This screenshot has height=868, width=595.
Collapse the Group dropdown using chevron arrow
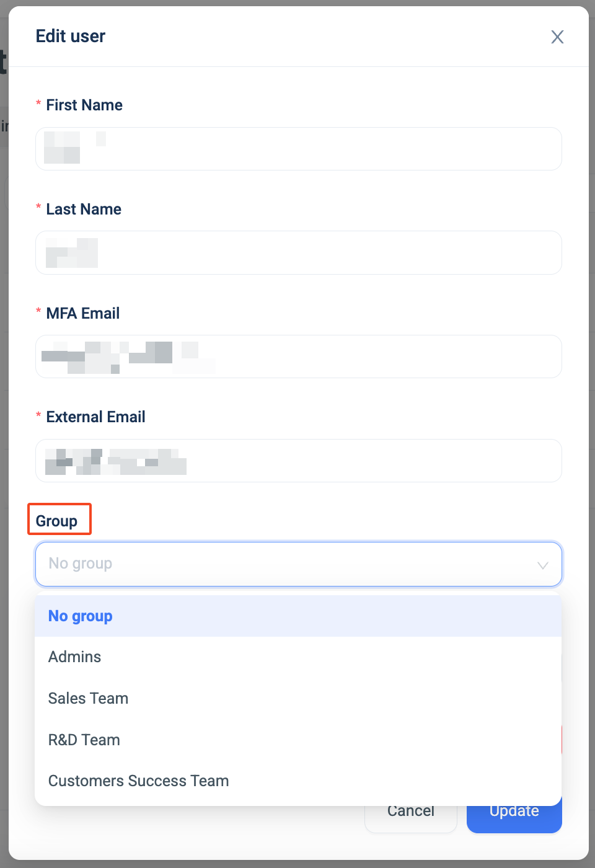click(x=543, y=565)
